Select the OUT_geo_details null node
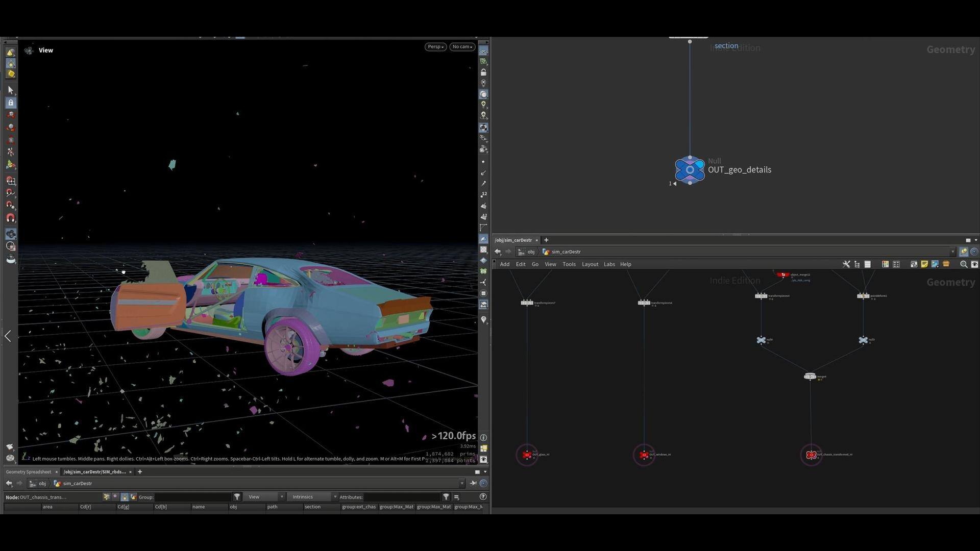Image resolution: width=980 pixels, height=551 pixels. pos(690,170)
